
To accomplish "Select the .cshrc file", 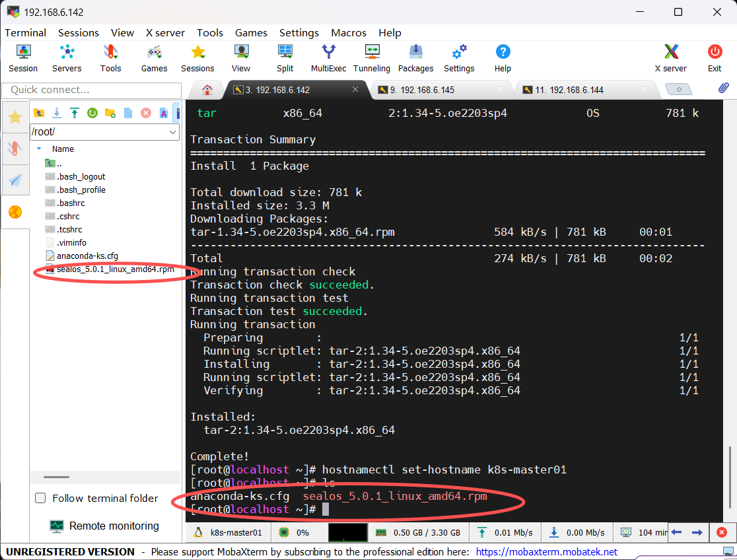I will (63, 217).
